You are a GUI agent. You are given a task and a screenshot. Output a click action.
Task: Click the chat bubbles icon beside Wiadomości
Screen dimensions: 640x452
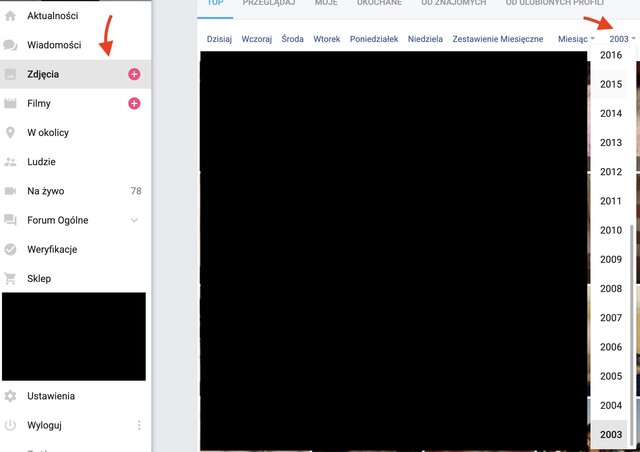(x=10, y=45)
